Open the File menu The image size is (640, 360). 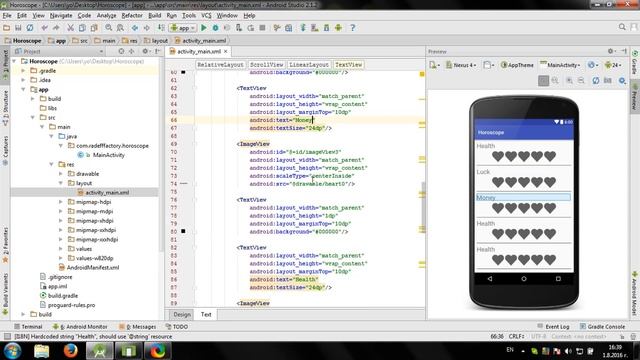(x=7, y=16)
